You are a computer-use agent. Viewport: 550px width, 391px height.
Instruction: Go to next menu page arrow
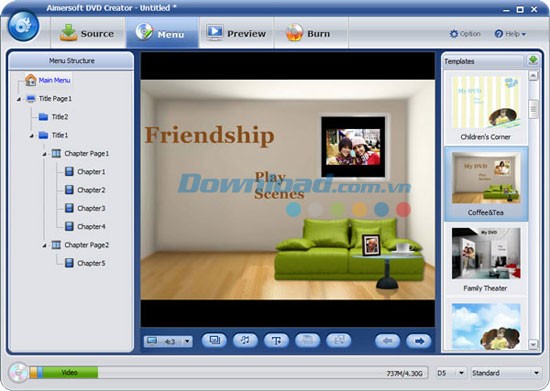pos(418,341)
